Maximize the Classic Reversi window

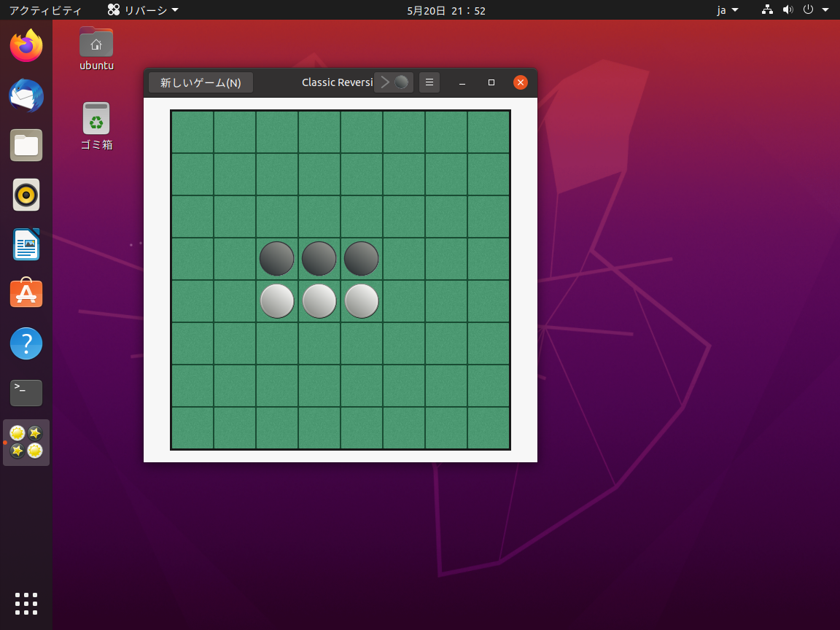(491, 82)
